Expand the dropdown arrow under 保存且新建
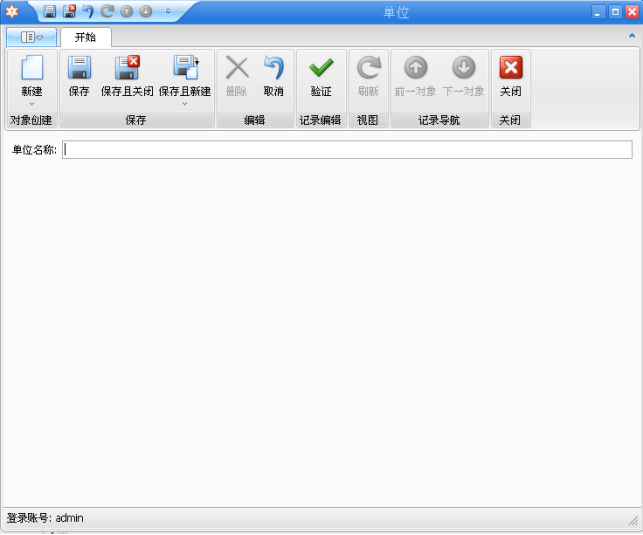643x535 pixels. [185, 104]
